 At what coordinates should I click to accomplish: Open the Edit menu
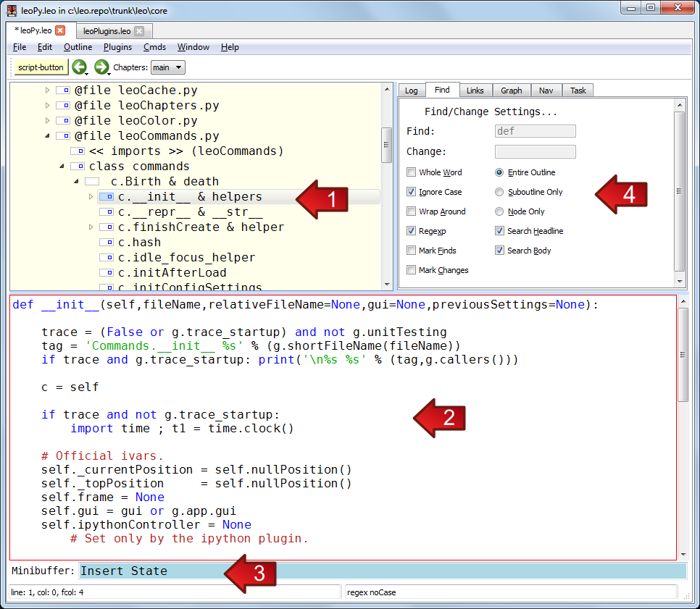point(45,47)
